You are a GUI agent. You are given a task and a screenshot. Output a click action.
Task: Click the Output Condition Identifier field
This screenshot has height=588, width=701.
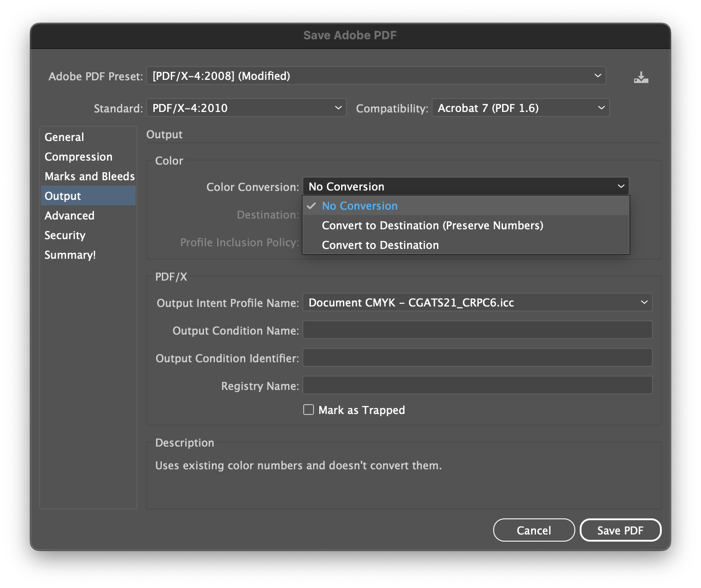(x=477, y=358)
